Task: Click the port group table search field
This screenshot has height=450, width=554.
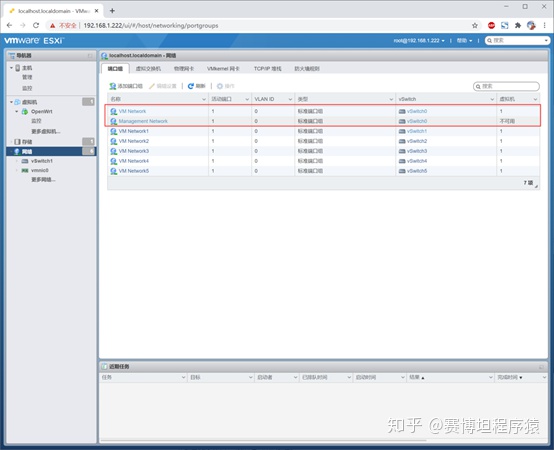Action: point(506,86)
